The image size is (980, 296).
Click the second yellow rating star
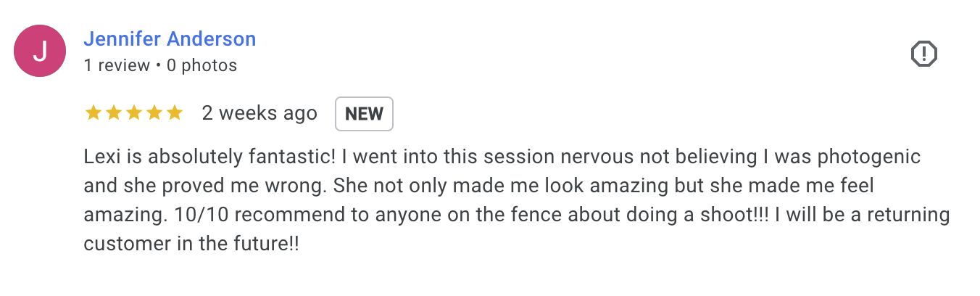(114, 113)
